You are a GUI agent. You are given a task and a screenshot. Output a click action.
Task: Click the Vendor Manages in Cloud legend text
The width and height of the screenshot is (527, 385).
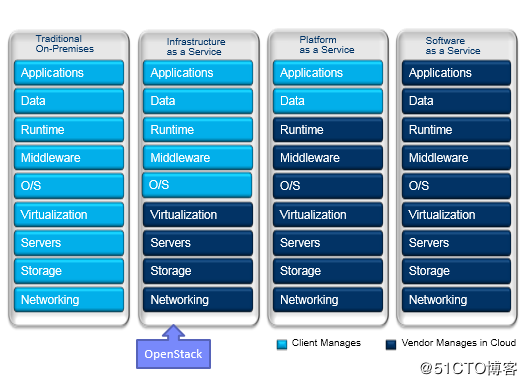[x=459, y=343]
